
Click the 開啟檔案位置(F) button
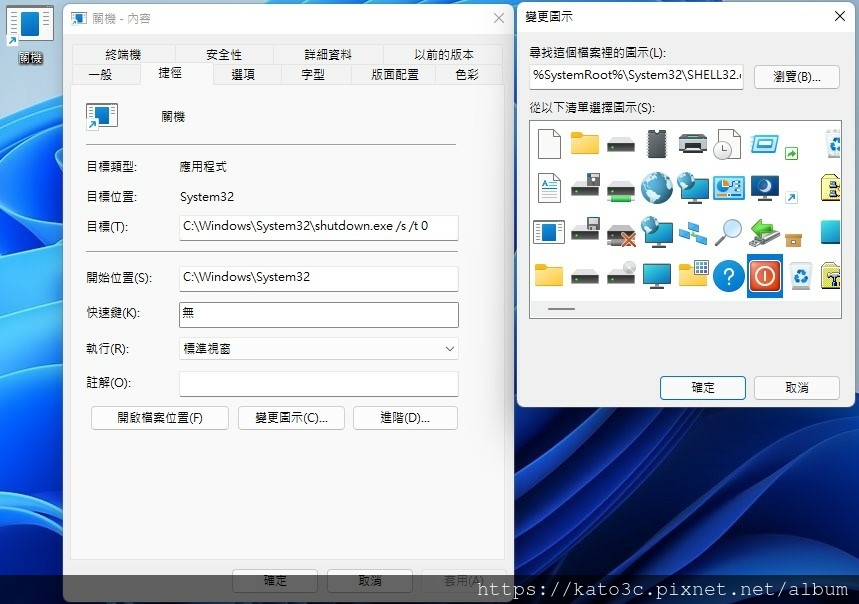(x=160, y=418)
